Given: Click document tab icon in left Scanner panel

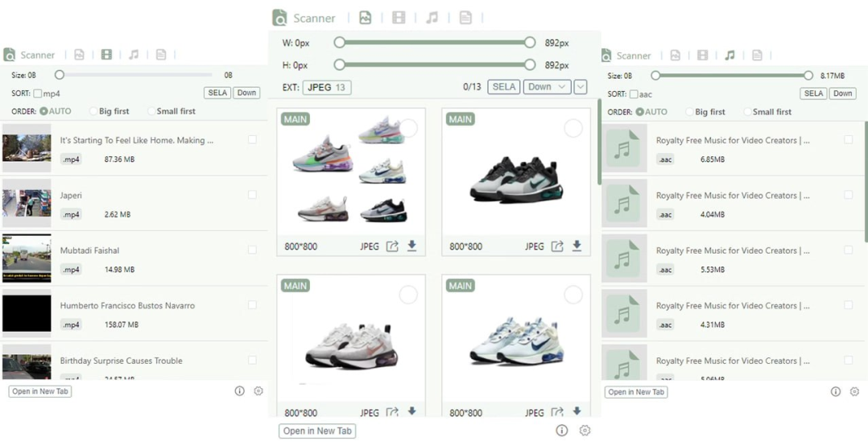Looking at the screenshot, I should pos(160,55).
